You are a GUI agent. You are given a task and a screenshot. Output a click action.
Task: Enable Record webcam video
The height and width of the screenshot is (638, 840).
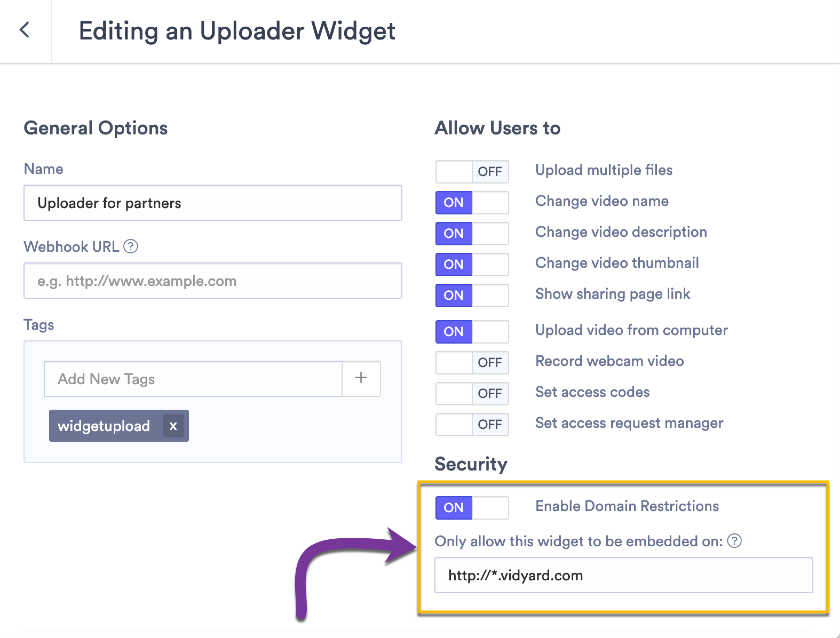[x=472, y=363]
